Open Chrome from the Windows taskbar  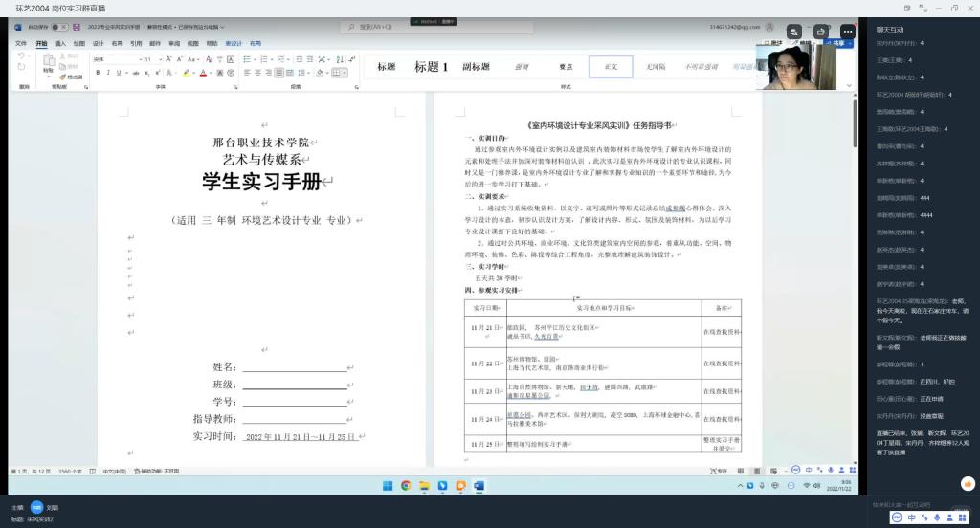coord(406,486)
